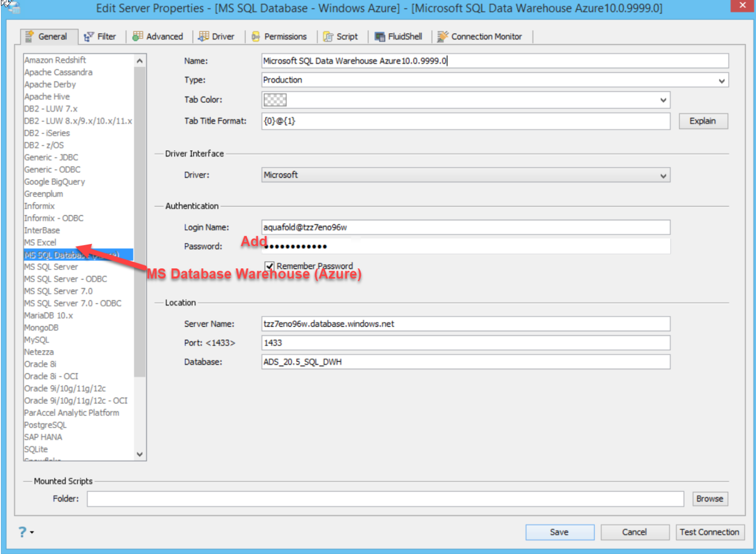Viewport: 756px width, 554px height.
Task: Click the Driver tab icon
Action: (203, 36)
